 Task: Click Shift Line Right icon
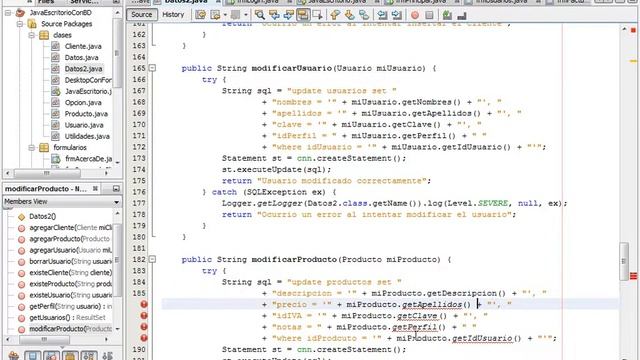(396, 15)
